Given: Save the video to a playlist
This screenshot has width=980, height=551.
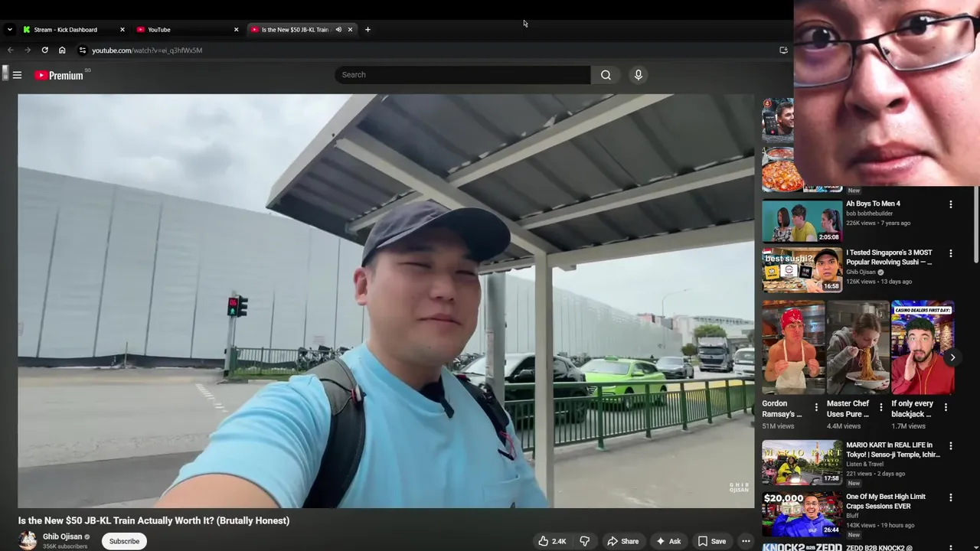Looking at the screenshot, I should 711,541.
